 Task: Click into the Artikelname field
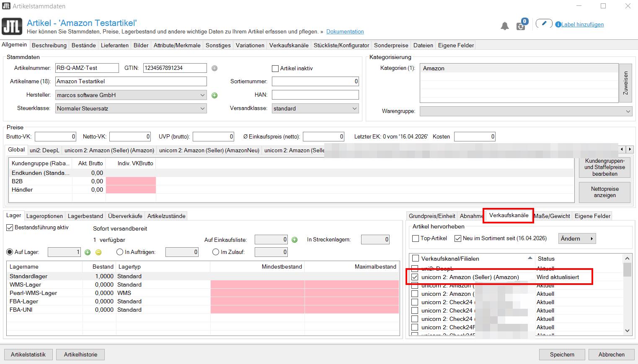click(131, 81)
